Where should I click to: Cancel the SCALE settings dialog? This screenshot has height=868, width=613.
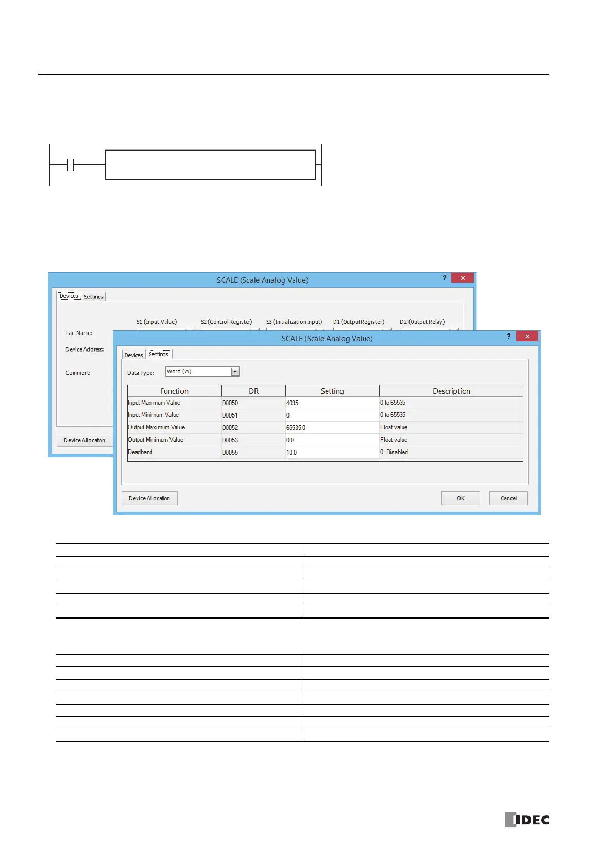(508, 498)
